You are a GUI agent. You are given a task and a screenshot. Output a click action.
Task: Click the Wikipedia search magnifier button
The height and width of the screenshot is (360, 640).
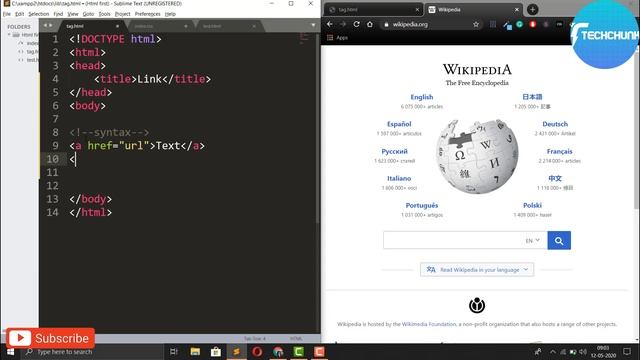click(x=559, y=240)
